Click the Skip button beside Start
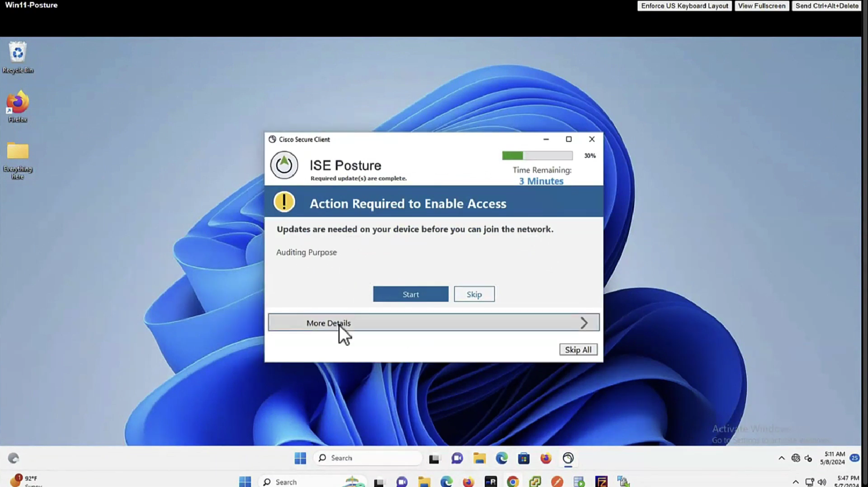This screenshot has width=868, height=487. [474, 294]
